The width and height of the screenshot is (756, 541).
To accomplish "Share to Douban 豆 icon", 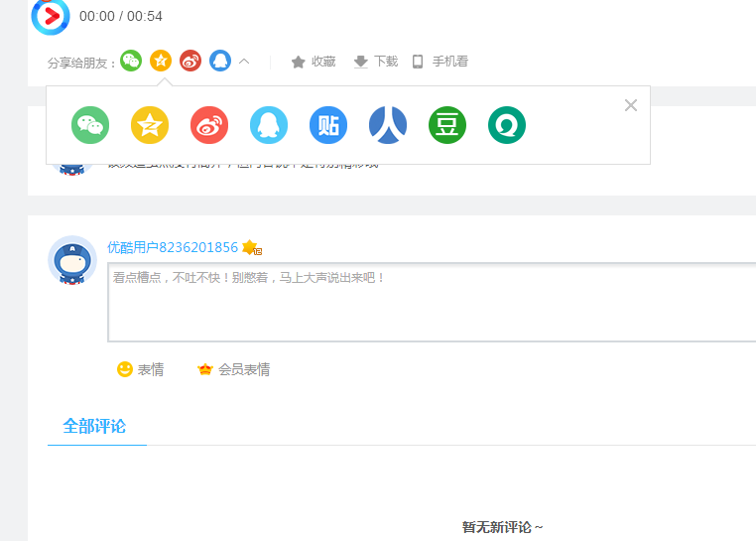I will pos(447,125).
